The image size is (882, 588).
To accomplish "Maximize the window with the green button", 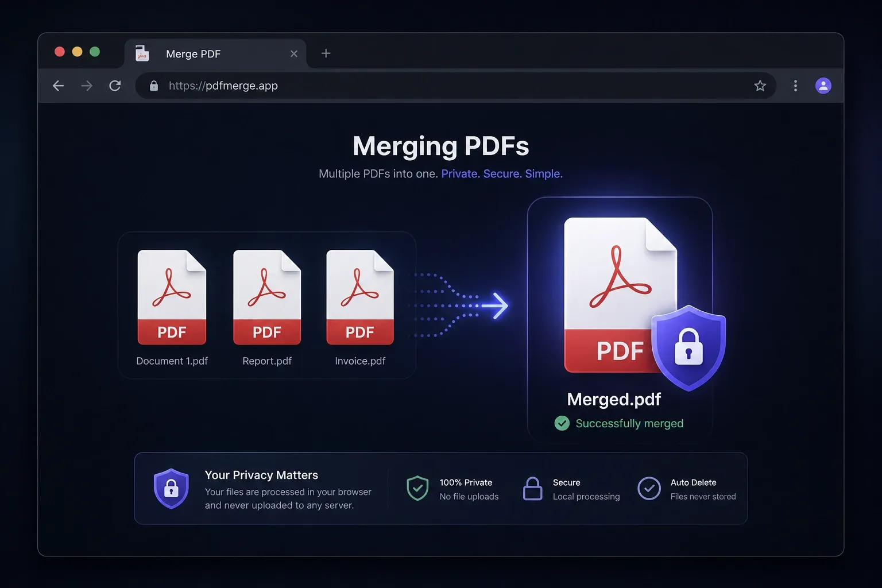I will [95, 52].
